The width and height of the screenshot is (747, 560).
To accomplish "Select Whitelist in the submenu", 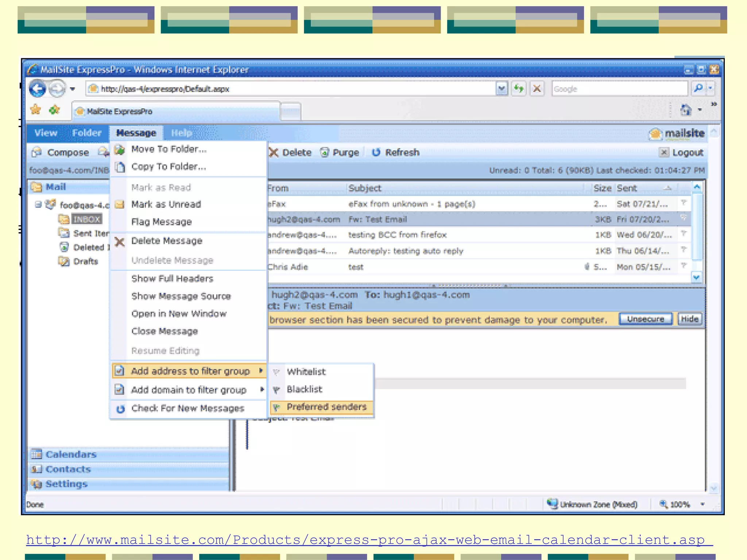I will tap(322, 372).
